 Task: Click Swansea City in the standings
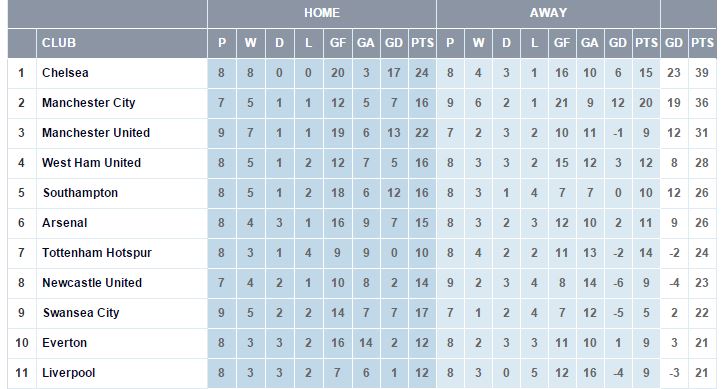pyautogui.click(x=81, y=313)
